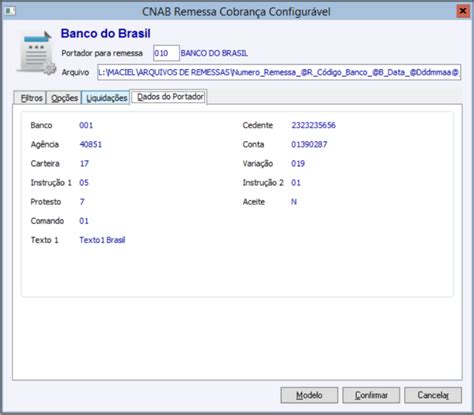Close the CNAB Remessa dialog window
The height and width of the screenshot is (415, 474).
462,11
